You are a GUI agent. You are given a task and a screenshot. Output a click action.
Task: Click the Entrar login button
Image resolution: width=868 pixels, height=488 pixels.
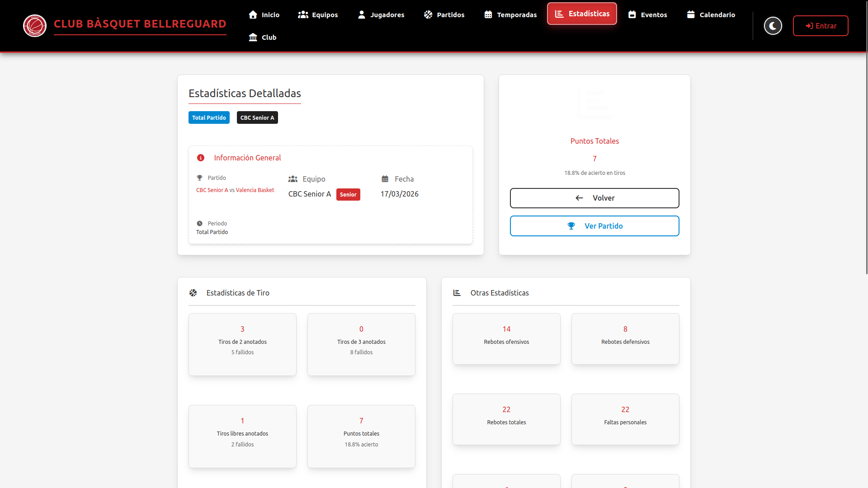pos(821,26)
